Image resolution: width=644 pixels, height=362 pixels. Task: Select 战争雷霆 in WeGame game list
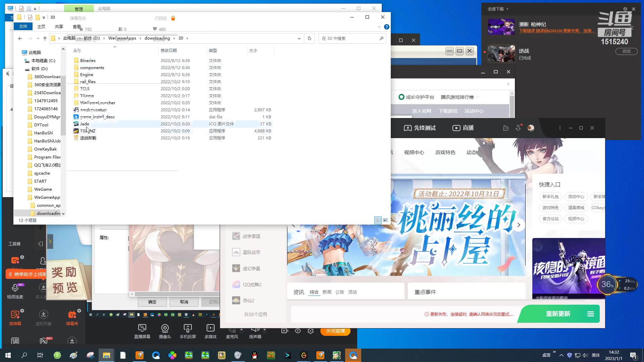[252, 236]
